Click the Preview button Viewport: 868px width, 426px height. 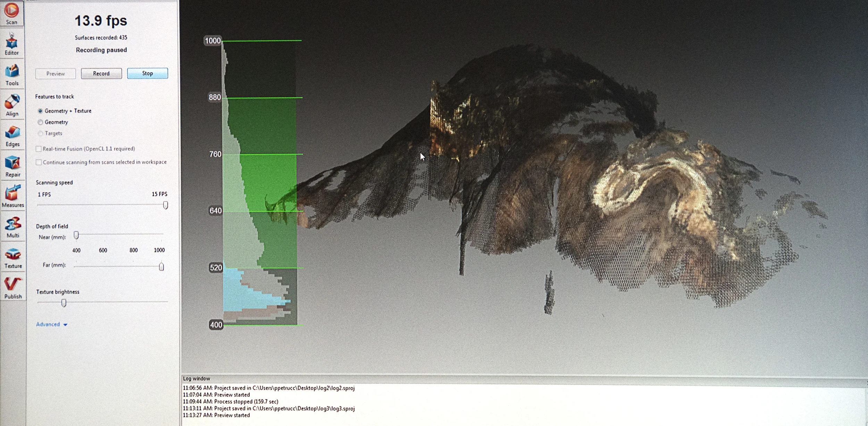point(56,74)
